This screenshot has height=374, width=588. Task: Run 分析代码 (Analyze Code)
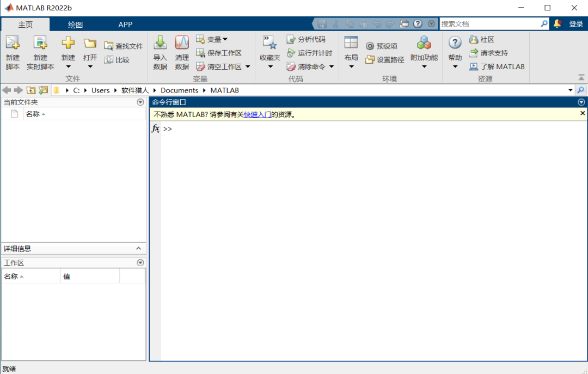point(305,39)
